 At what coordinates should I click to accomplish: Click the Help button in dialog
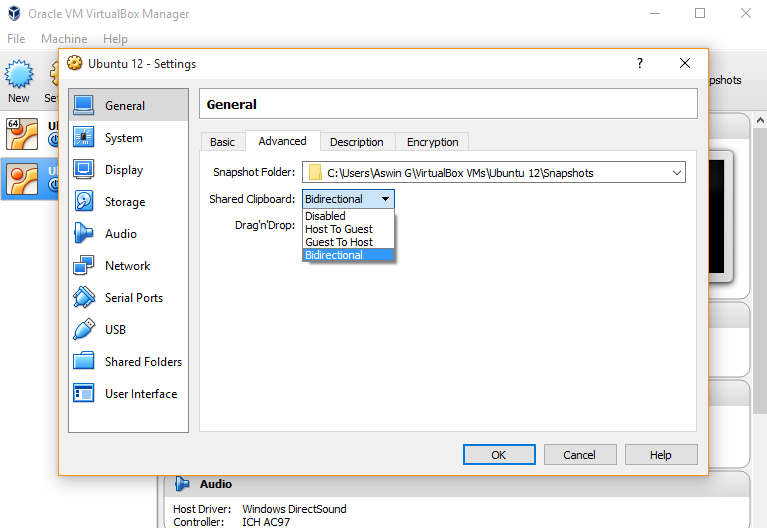tap(661, 455)
